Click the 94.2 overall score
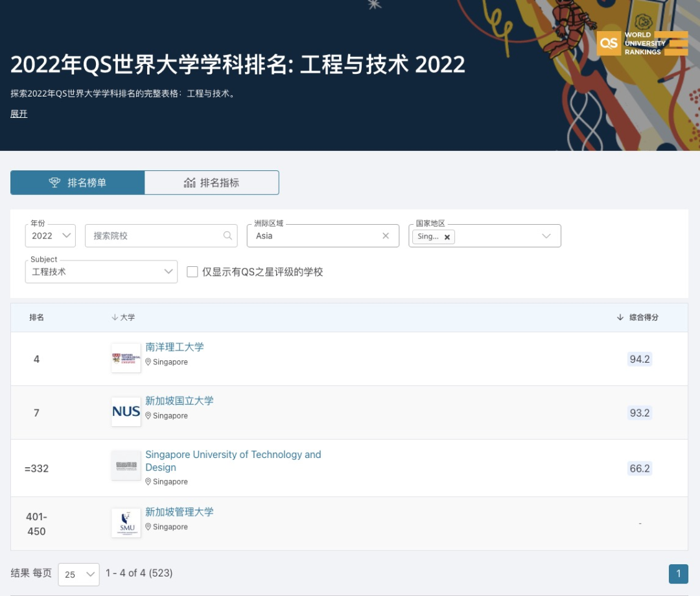Screen dimensions: 700x596 (640, 359)
